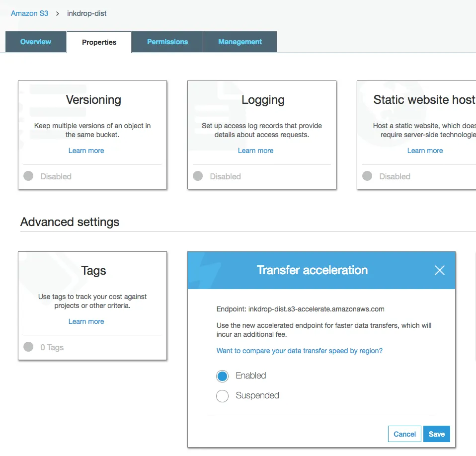Select the Suspended radio option
Screen dimensions: 476x456
click(x=222, y=396)
